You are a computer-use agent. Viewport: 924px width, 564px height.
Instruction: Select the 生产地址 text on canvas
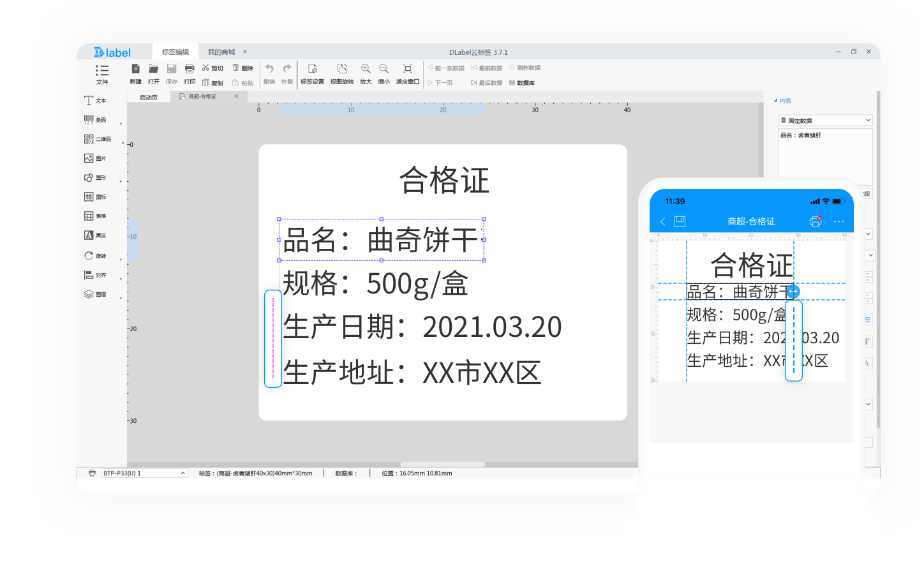(x=412, y=373)
